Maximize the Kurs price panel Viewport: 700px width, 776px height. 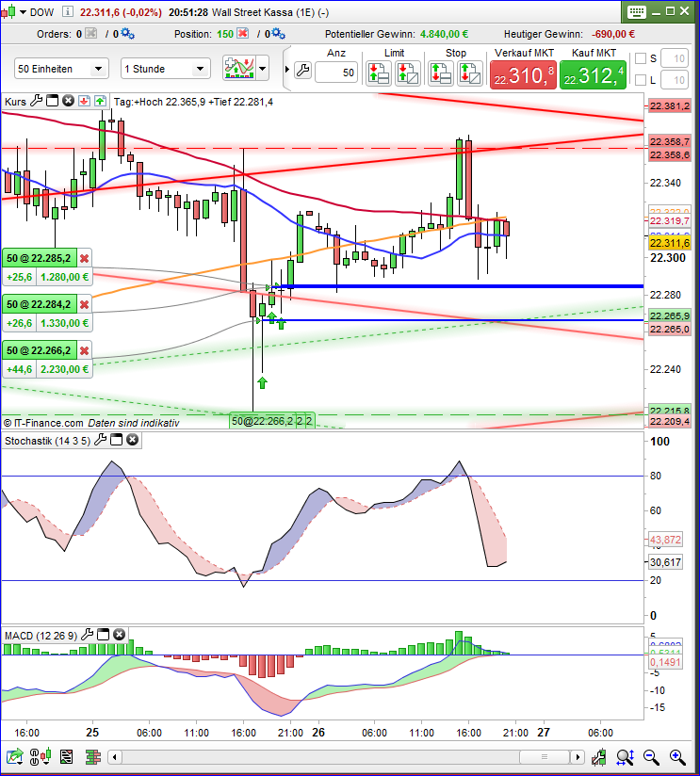(52, 101)
